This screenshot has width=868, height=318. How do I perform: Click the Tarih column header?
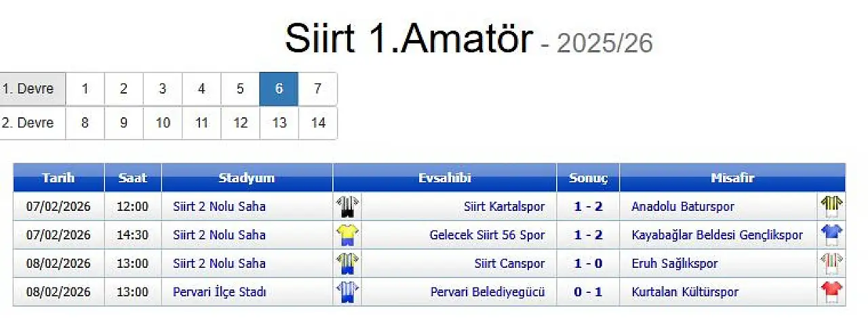coord(58,178)
